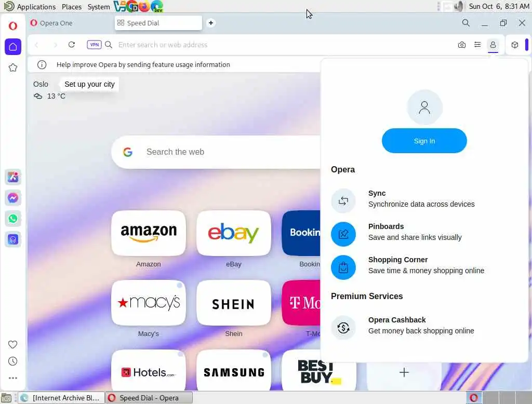The image size is (532, 404).
Task: Launch Firefox from the top panel
Action: coord(144,6)
